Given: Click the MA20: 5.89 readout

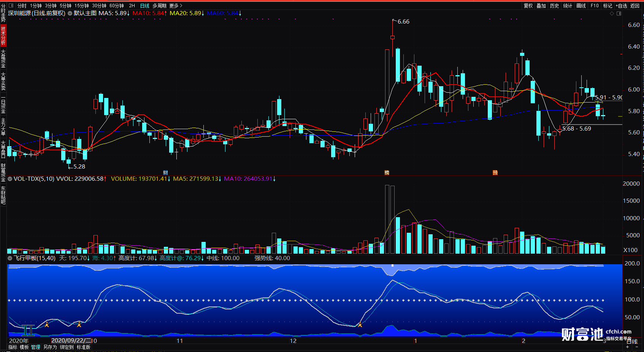Looking at the screenshot, I should 187,13.
